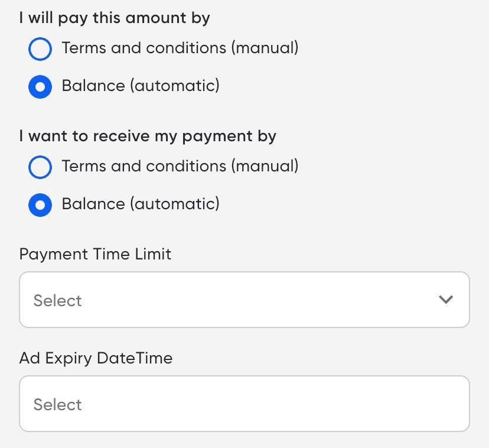Click the filled blue dot beside receive-by Balance

point(40,204)
